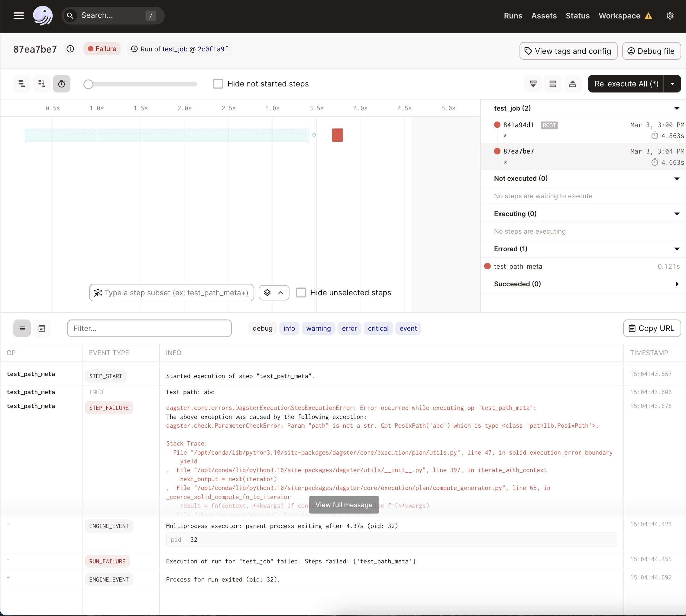This screenshot has width=686, height=616.
Task: Open the layers selector dropdown
Action: [x=274, y=293]
